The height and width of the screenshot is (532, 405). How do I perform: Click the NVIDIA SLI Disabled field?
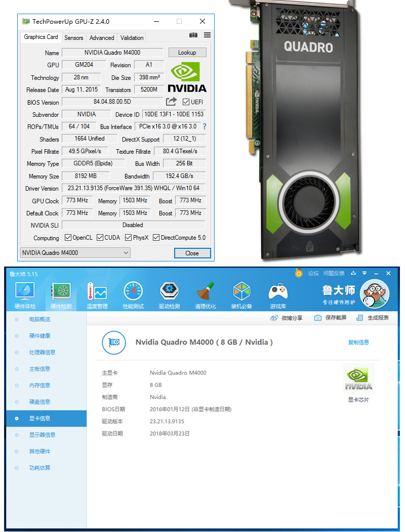point(134,225)
